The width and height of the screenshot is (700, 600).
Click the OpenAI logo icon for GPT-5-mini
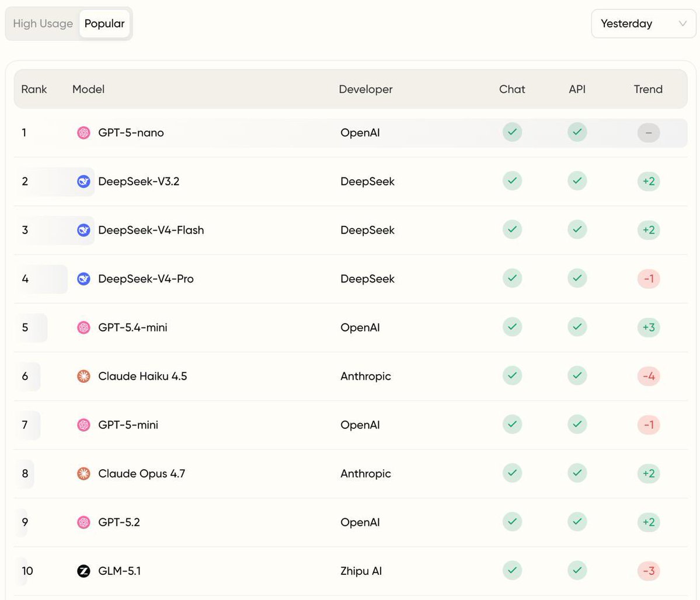(83, 424)
